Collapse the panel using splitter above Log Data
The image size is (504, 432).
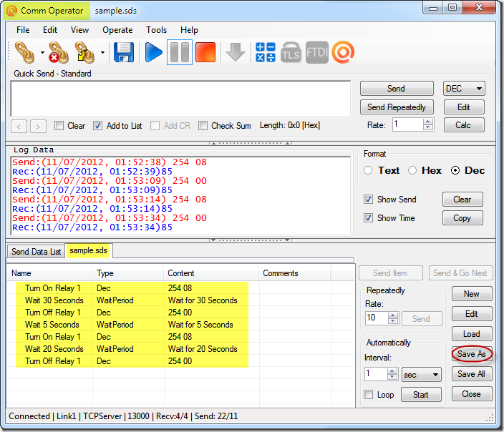pyautogui.click(x=251, y=143)
